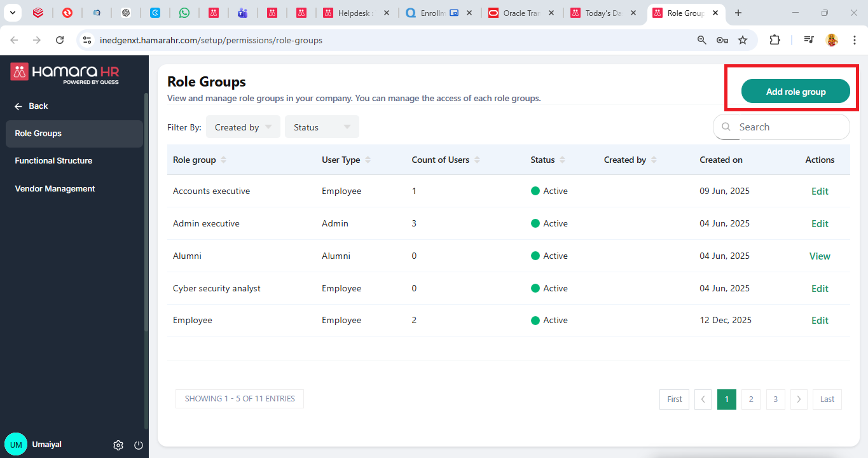Sort the Created by column
Screen dimensions: 868x458
[654, 160]
